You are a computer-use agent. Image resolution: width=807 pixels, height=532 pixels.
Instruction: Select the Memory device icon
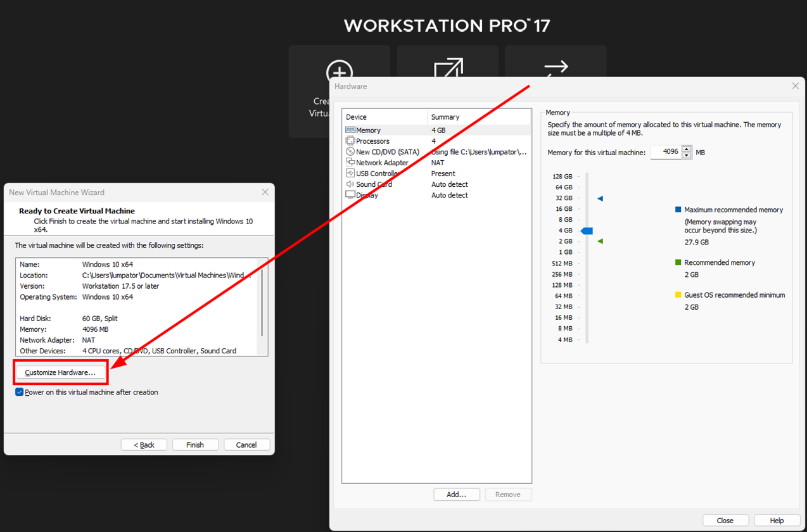(x=350, y=130)
